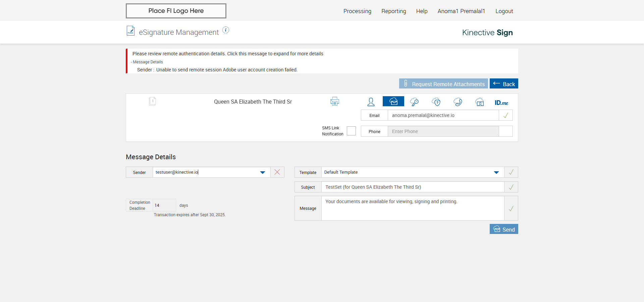Choose the cloud key password authentication icon
The image size is (644, 302).
(415, 102)
